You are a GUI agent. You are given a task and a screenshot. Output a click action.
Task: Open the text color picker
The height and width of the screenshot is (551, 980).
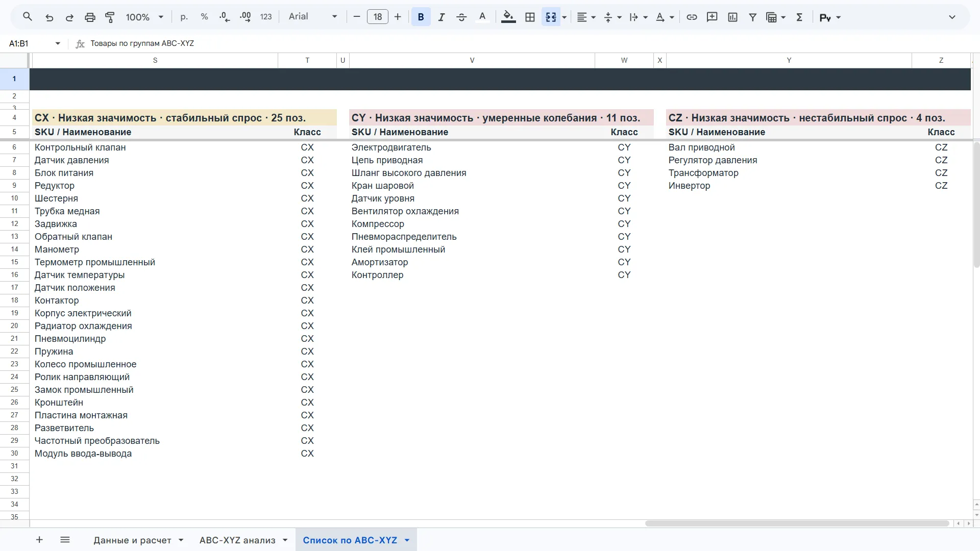(482, 17)
